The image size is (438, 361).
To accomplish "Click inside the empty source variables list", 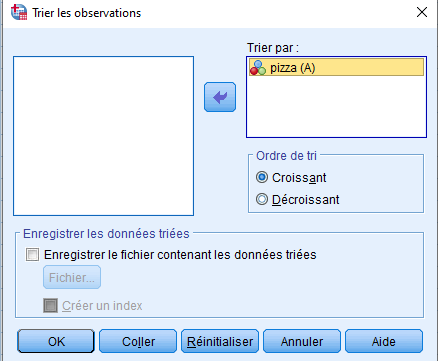I will 103,136.
